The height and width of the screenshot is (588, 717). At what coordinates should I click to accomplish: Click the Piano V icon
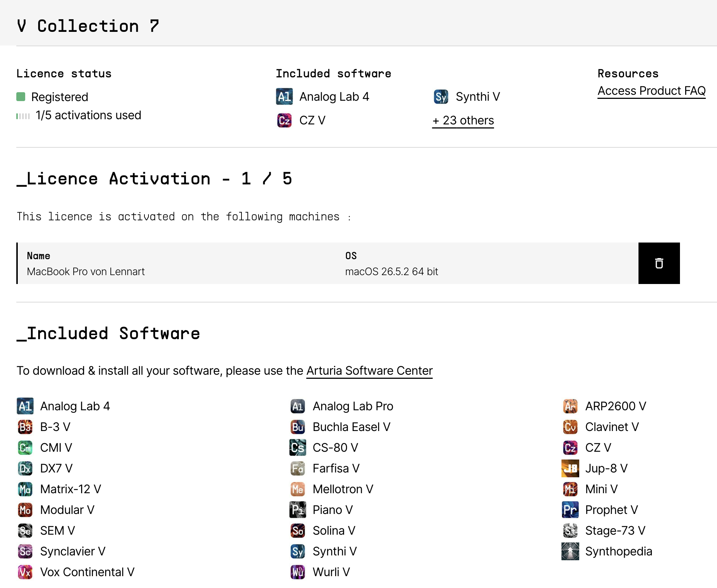point(298,510)
